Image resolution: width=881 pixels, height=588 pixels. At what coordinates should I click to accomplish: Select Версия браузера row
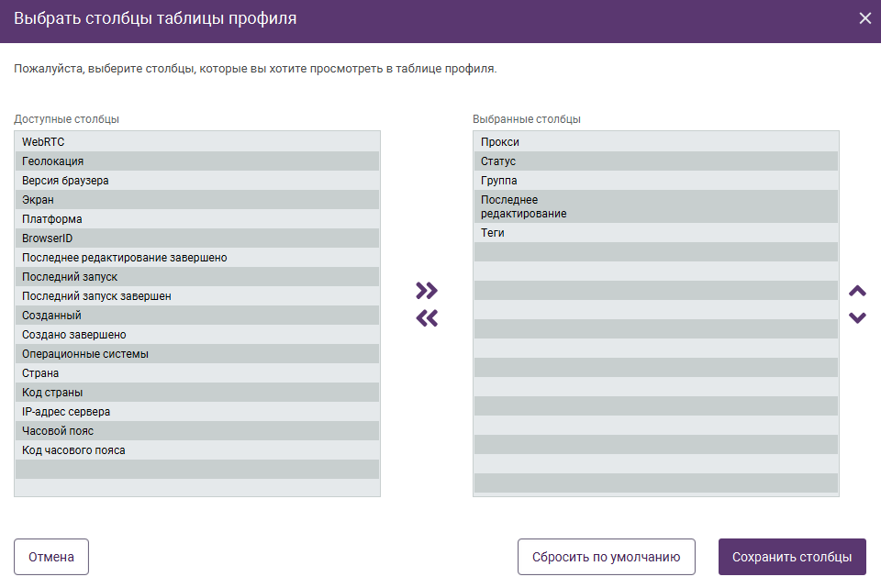pyautogui.click(x=197, y=181)
